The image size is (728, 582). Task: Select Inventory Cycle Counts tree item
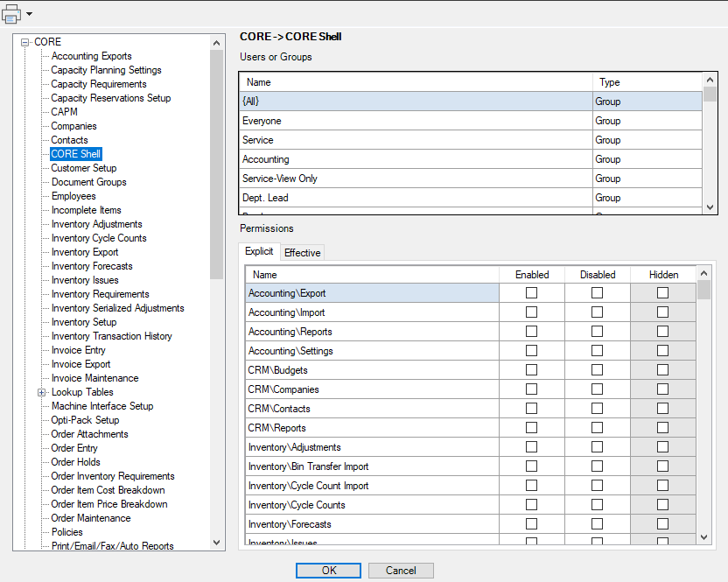99,238
